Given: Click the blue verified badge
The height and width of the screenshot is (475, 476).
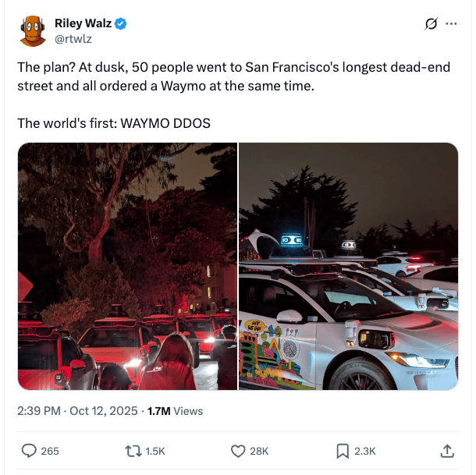Looking at the screenshot, I should (x=121, y=23).
